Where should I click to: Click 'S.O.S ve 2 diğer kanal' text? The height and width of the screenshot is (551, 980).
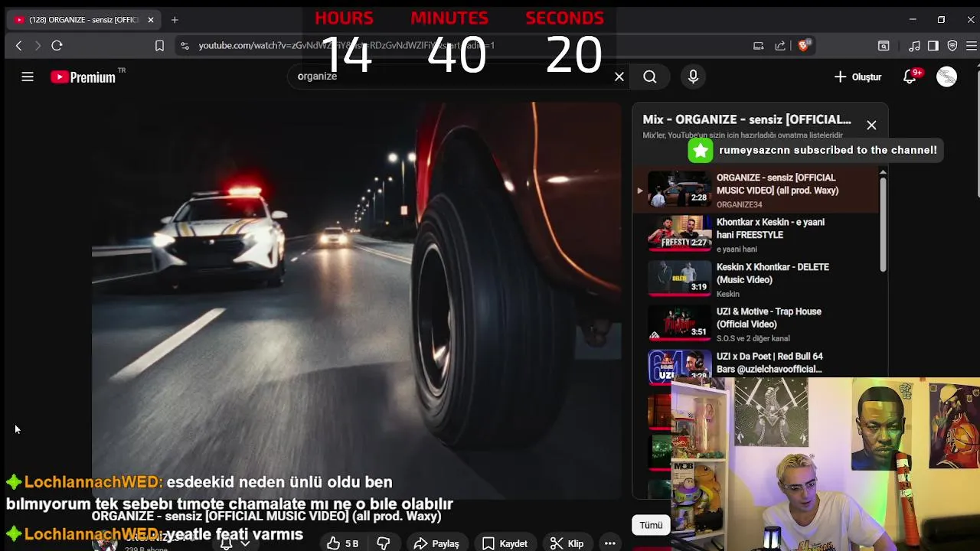pos(753,338)
